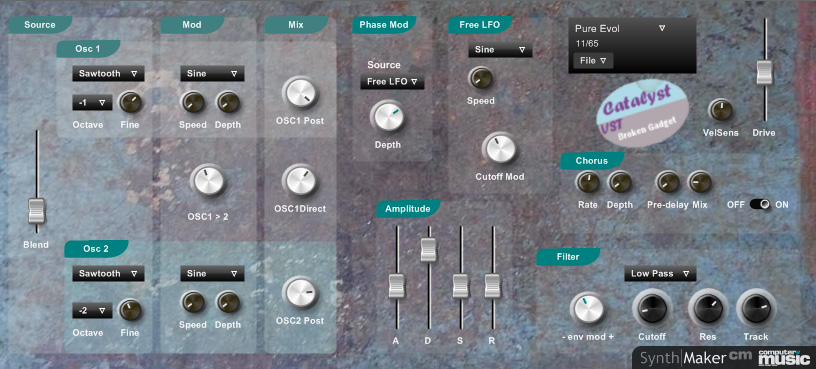Click the Drive slider handle

click(764, 72)
